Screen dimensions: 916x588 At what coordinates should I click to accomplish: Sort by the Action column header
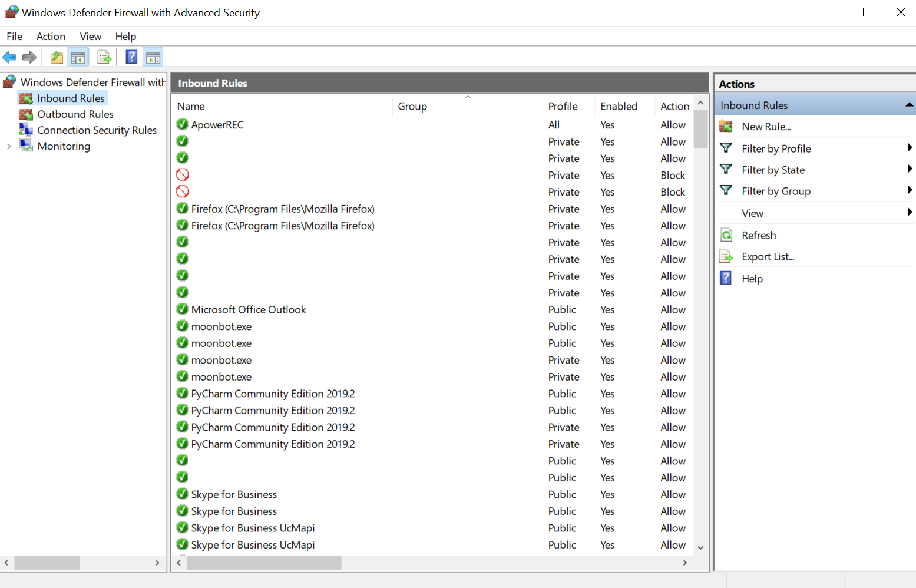(x=674, y=106)
